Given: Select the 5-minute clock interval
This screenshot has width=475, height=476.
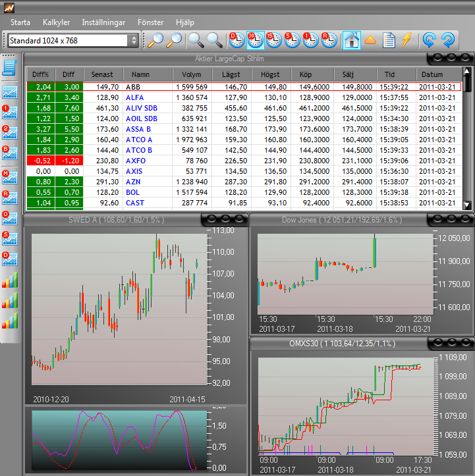Looking at the screenshot, I should pyautogui.click(x=292, y=40).
